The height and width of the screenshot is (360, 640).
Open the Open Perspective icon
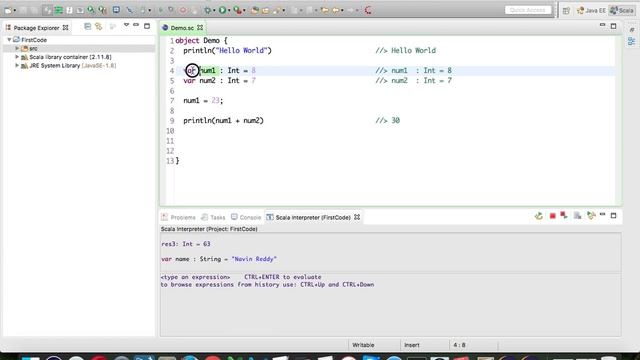click(566, 11)
